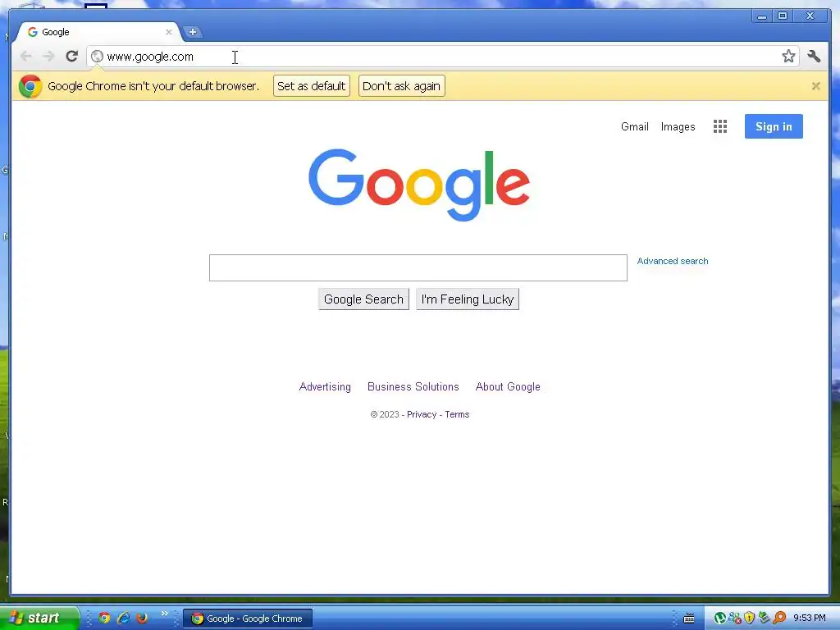Click the address bar URL

[x=150, y=57]
